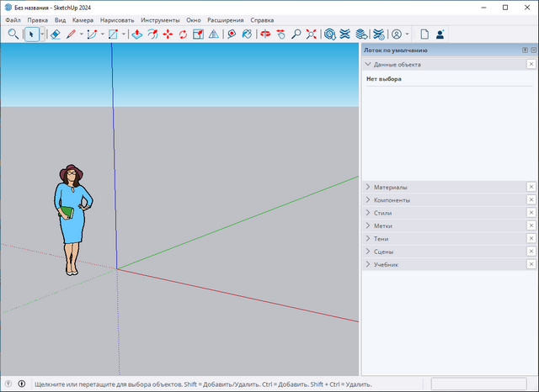539x392 pixels.
Task: Close the Компоненты panel
Action: click(531, 200)
